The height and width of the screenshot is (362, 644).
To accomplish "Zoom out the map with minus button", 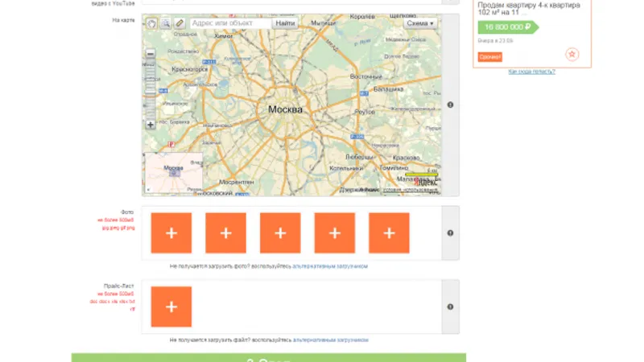I will (x=151, y=54).
